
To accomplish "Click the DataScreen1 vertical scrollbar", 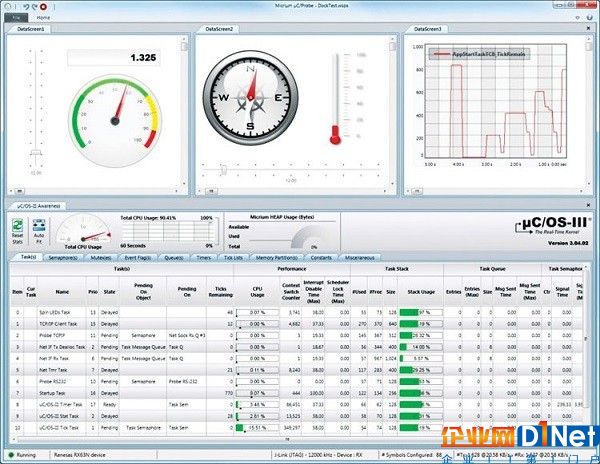I will (x=184, y=109).
